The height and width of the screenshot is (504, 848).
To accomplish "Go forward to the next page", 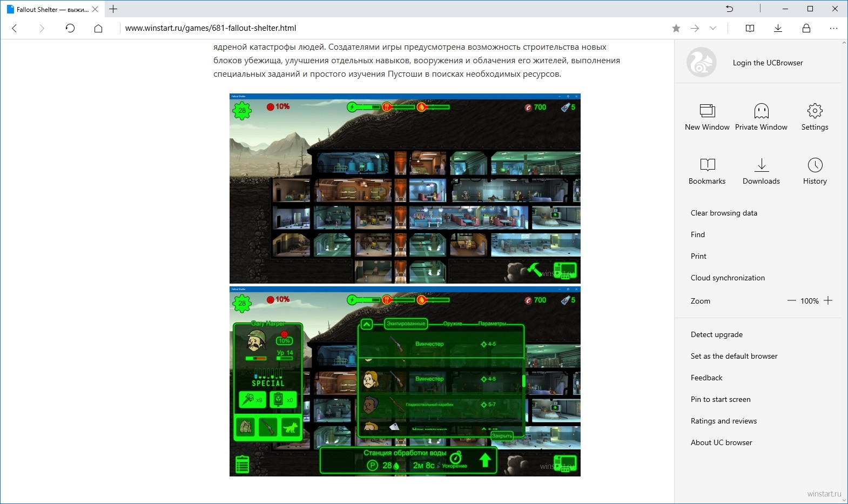I will click(x=42, y=28).
